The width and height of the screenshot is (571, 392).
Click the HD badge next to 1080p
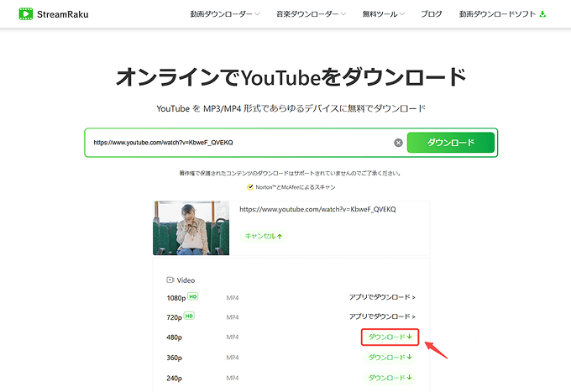point(192,296)
